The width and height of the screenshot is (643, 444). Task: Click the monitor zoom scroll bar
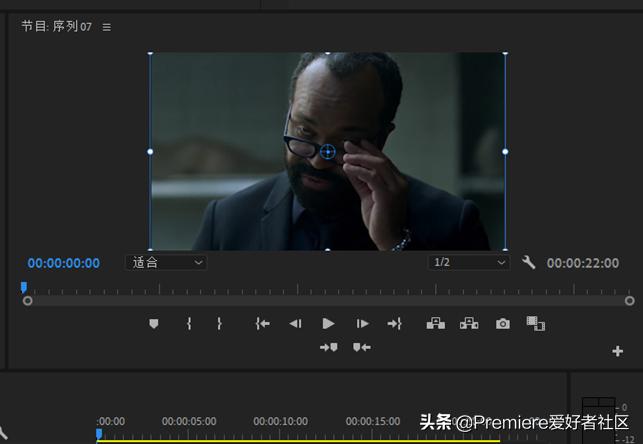click(x=328, y=301)
